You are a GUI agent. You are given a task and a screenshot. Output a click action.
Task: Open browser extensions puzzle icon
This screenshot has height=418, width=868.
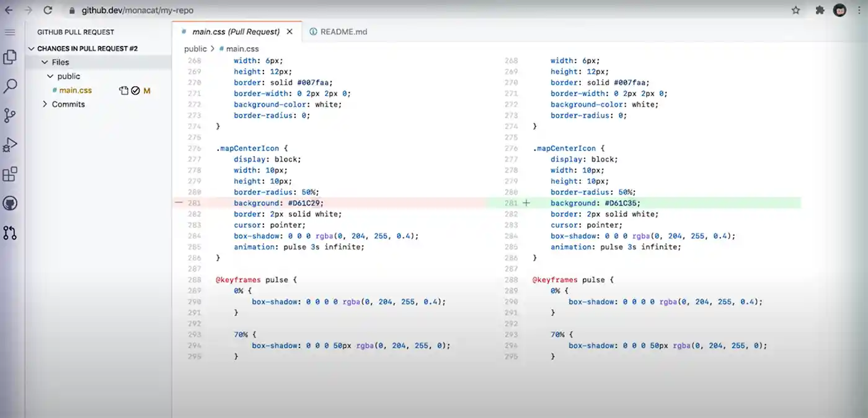(820, 11)
